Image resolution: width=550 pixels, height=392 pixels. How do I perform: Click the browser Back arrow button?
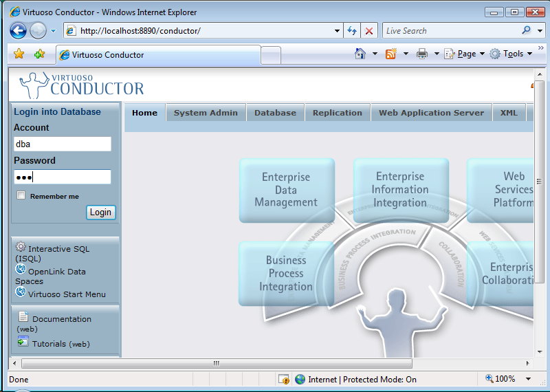tap(19, 31)
